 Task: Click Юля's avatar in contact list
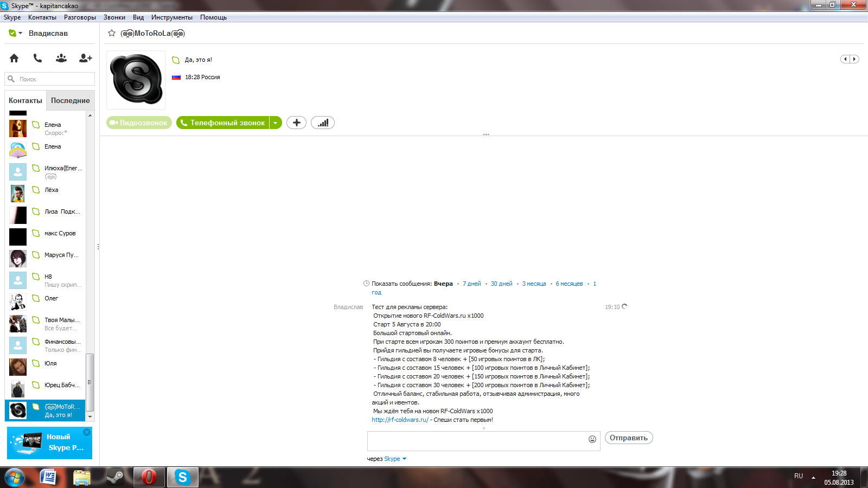pyautogui.click(x=18, y=367)
